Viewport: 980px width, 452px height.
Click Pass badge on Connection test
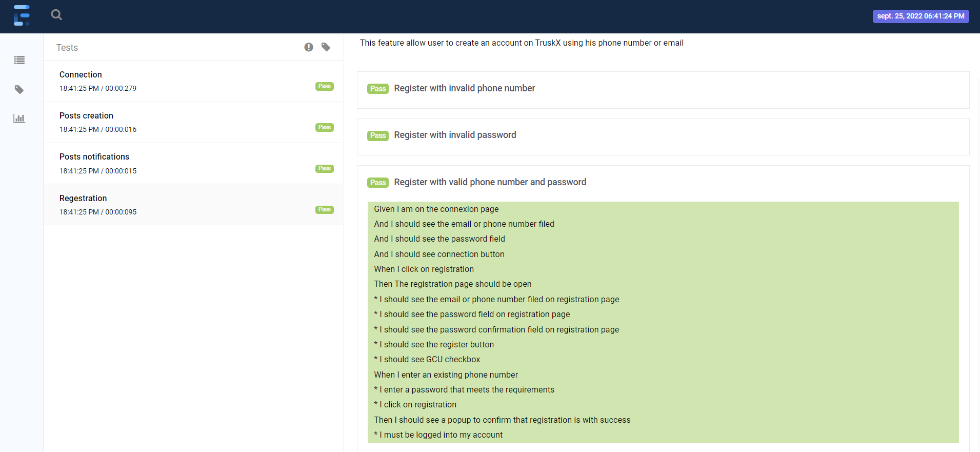(x=325, y=86)
